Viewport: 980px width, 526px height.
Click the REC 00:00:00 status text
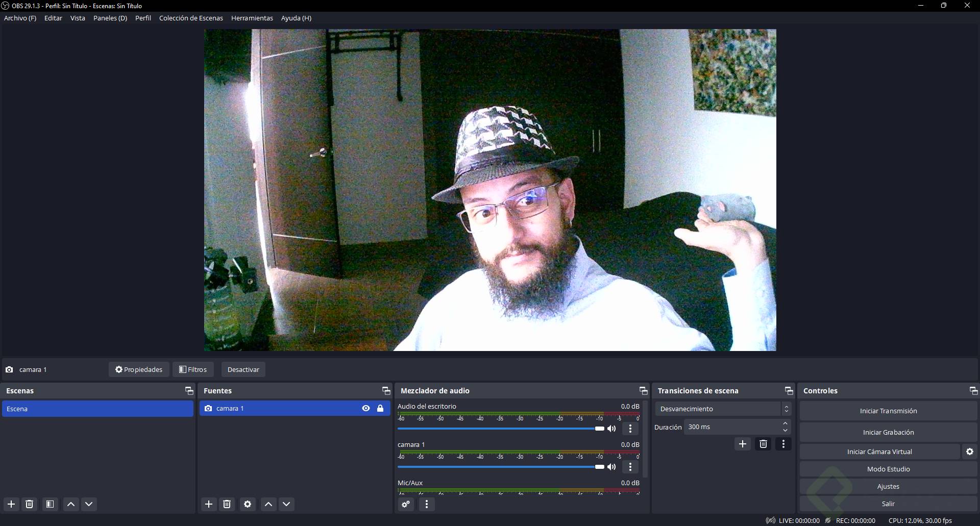tap(855, 520)
